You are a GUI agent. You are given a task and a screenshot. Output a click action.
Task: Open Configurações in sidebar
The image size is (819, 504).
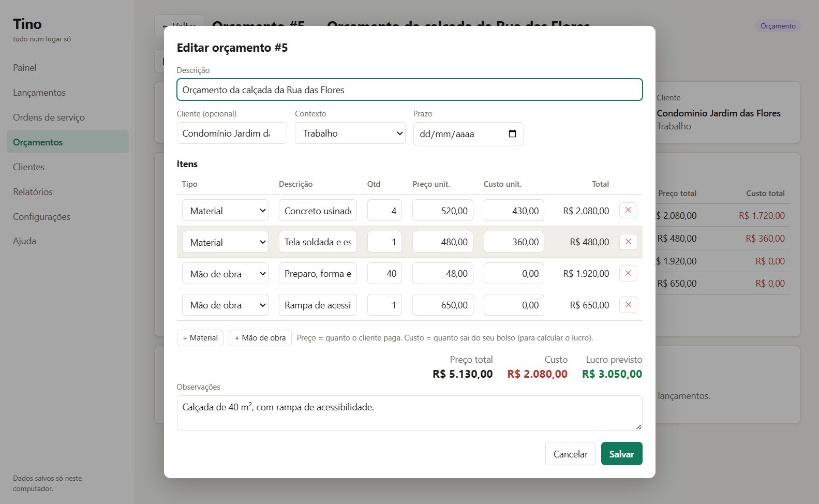tap(68, 216)
